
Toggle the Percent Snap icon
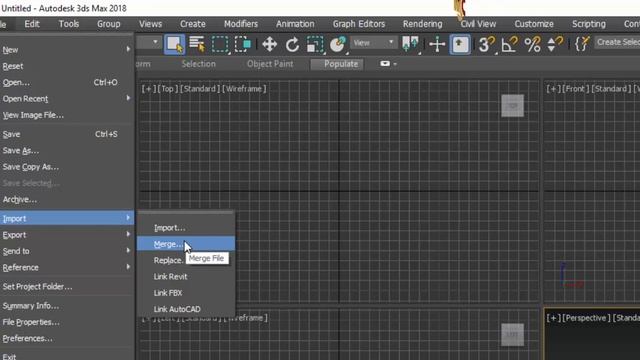(532, 44)
